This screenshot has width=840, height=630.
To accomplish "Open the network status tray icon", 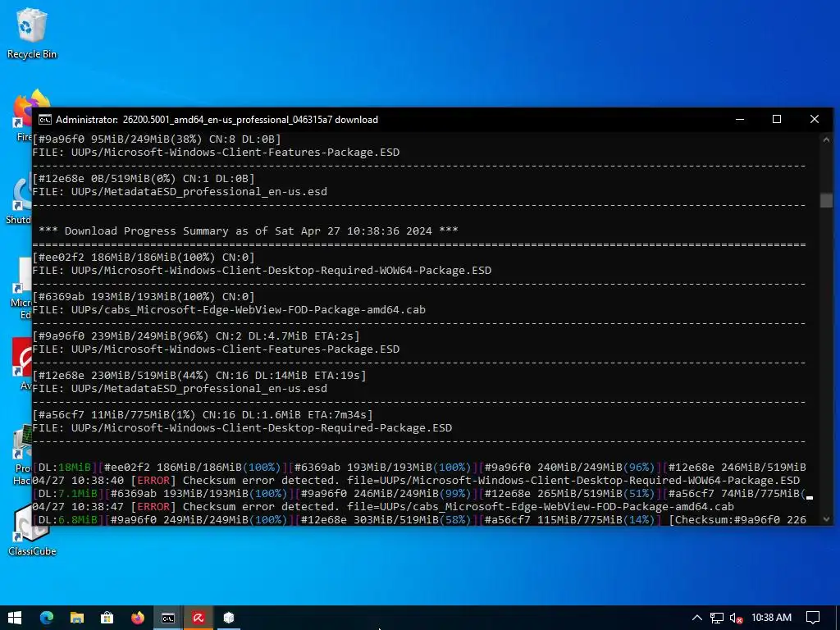I will coord(717,618).
